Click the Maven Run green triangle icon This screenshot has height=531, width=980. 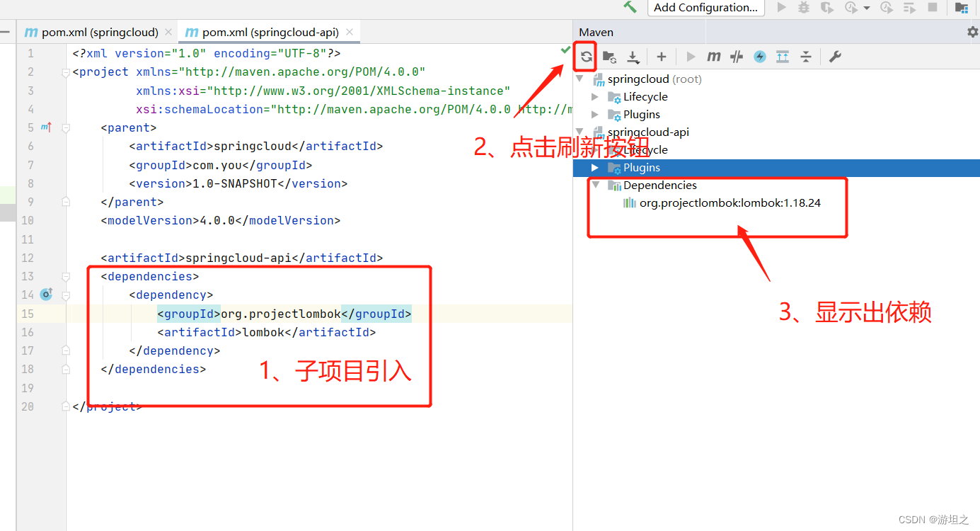691,57
